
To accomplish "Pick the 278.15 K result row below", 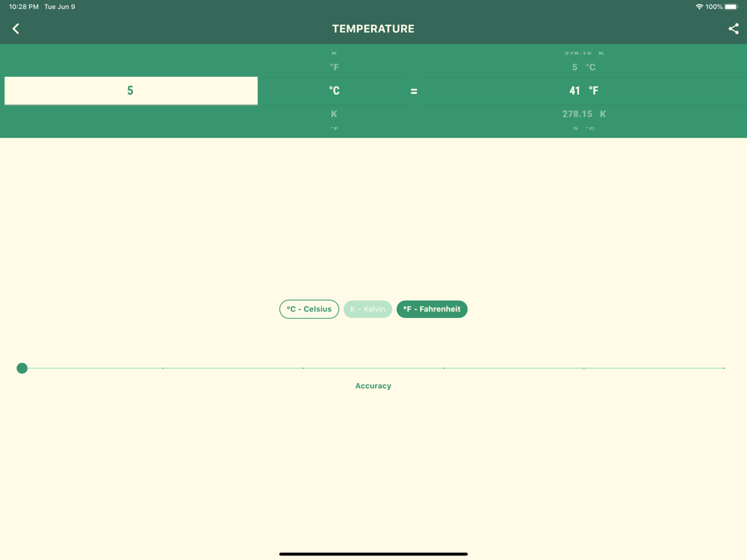I will 583,113.
